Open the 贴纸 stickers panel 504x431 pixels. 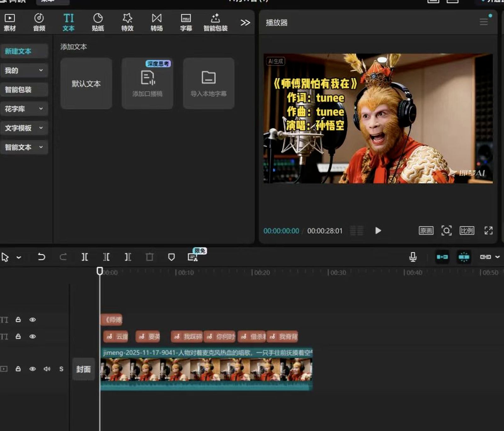(x=98, y=22)
